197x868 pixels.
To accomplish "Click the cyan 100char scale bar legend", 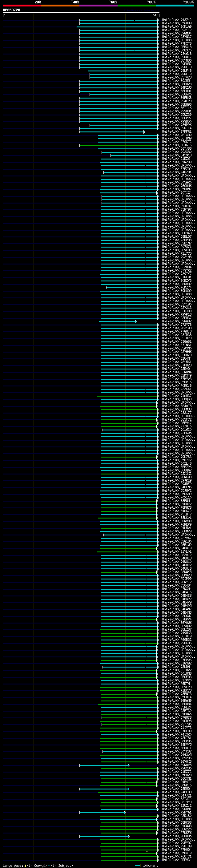I will 137,866.
